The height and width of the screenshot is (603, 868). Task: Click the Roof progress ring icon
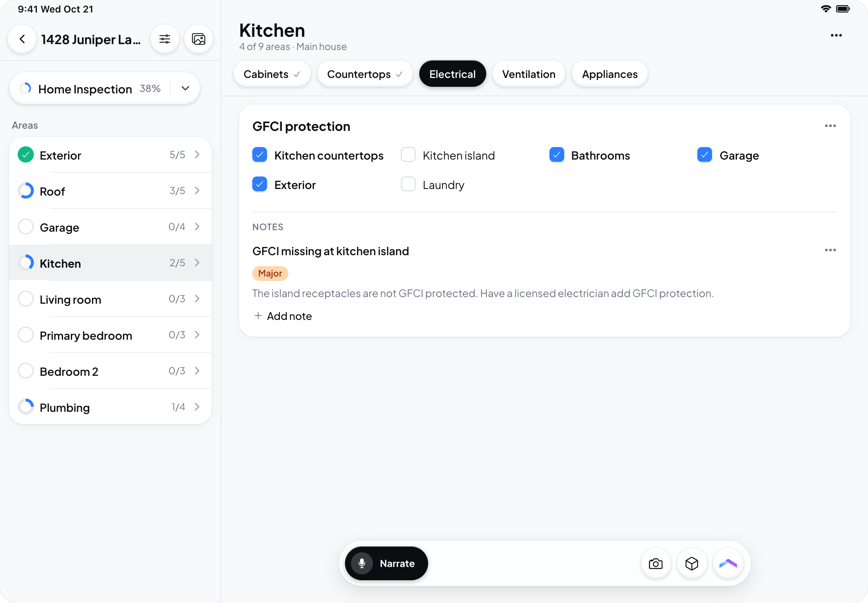(26, 191)
